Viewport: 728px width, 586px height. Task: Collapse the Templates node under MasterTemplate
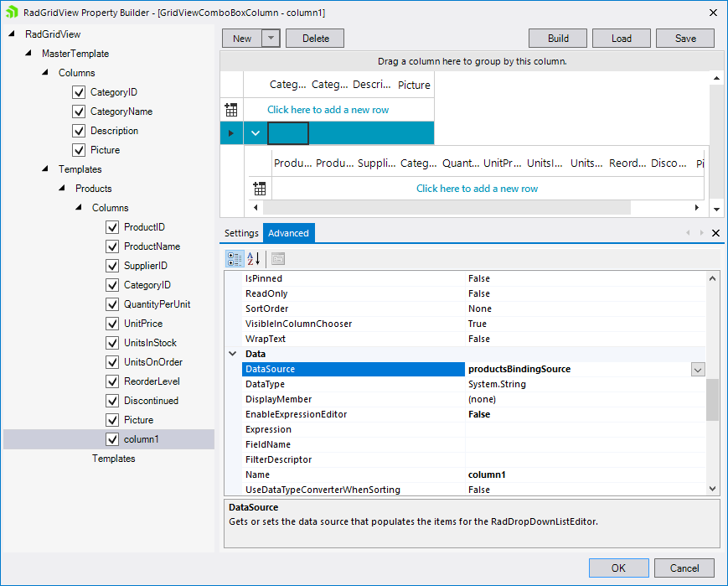45,169
